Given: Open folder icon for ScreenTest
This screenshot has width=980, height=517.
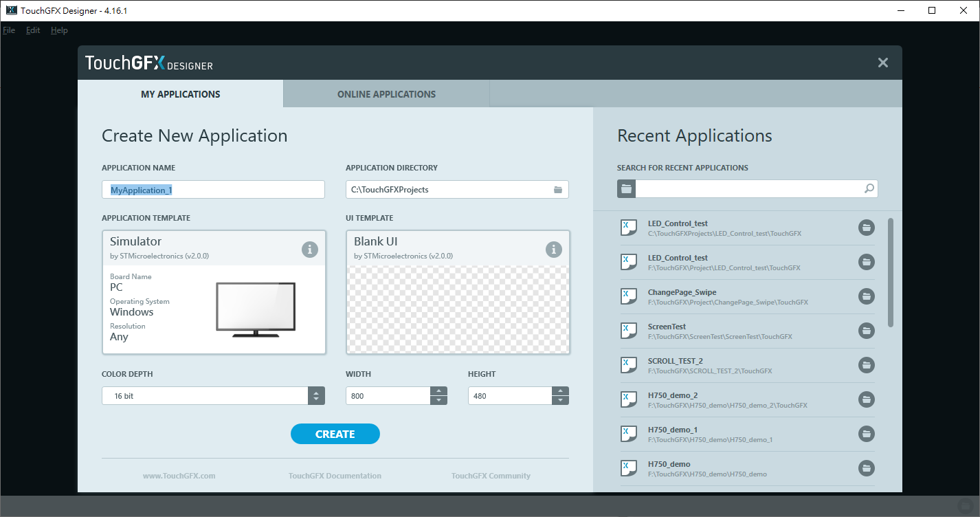Looking at the screenshot, I should (x=866, y=331).
